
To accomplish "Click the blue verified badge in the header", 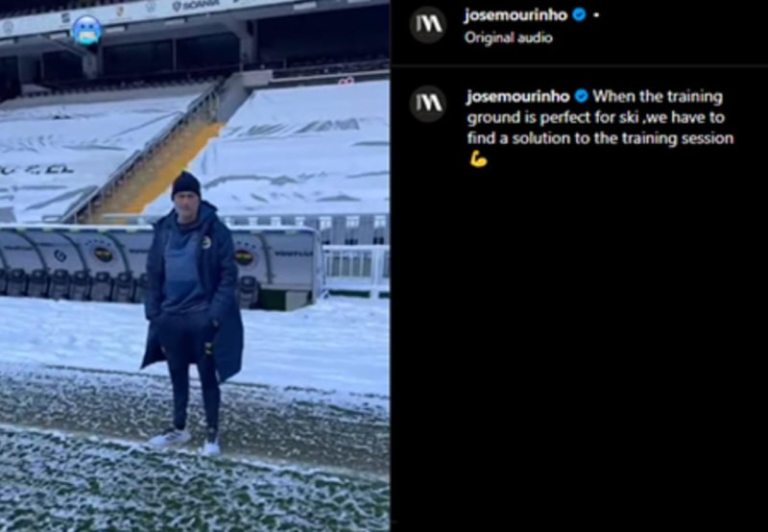I will pyautogui.click(x=579, y=15).
